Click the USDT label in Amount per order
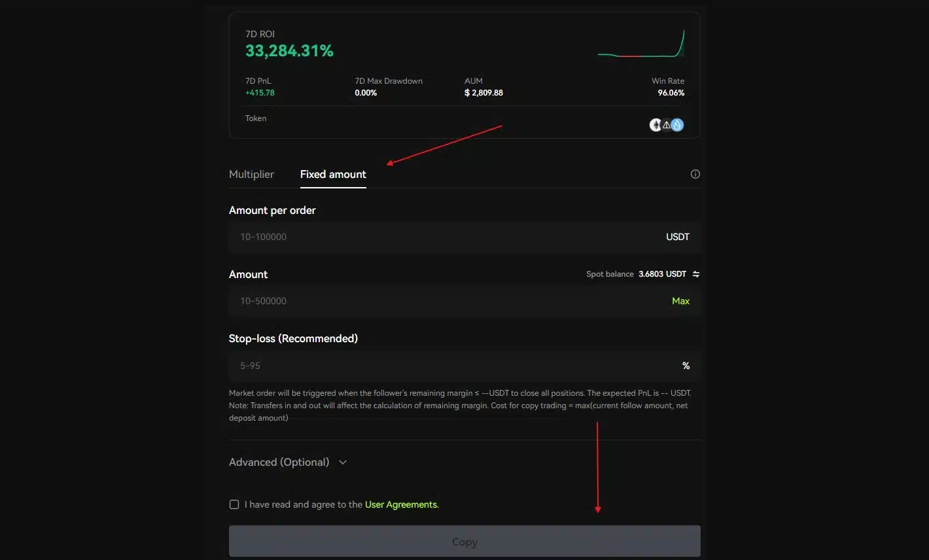Viewport: 929px width, 560px height. [677, 237]
